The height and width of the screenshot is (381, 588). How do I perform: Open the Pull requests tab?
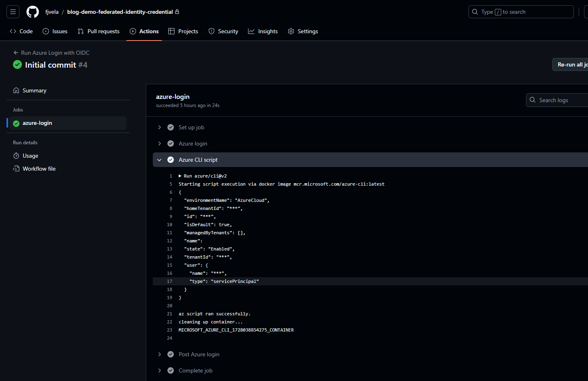98,31
